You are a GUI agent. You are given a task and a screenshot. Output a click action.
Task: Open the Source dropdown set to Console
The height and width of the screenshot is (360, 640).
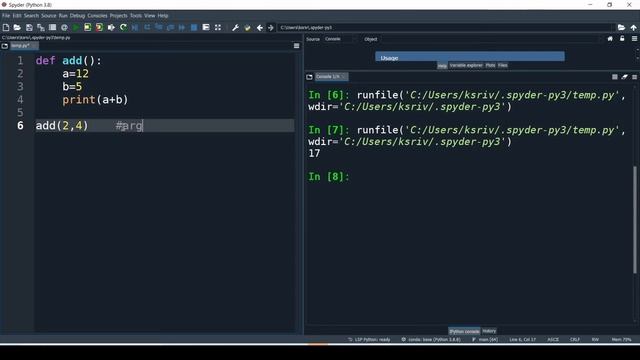pyautogui.click(x=340, y=39)
